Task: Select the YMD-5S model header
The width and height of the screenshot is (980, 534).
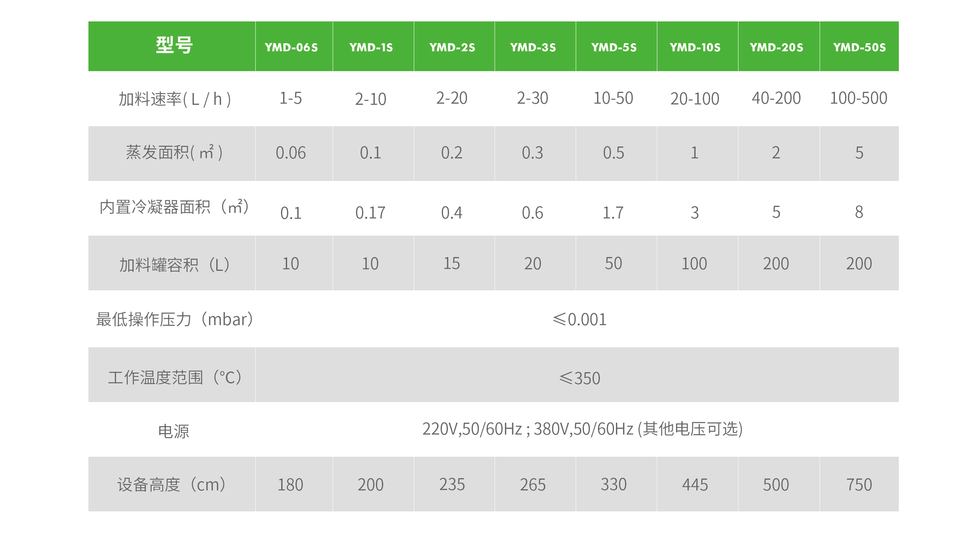Action: (x=614, y=47)
